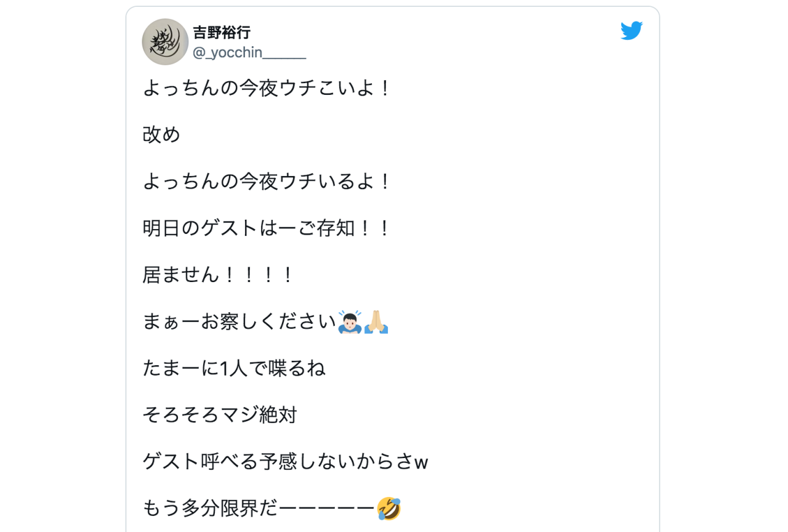Click the word 改め in the tweet

[160, 134]
